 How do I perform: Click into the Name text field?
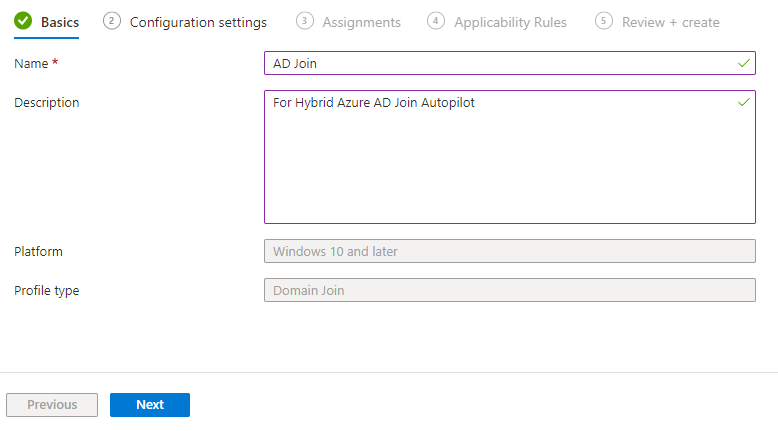click(x=500, y=63)
